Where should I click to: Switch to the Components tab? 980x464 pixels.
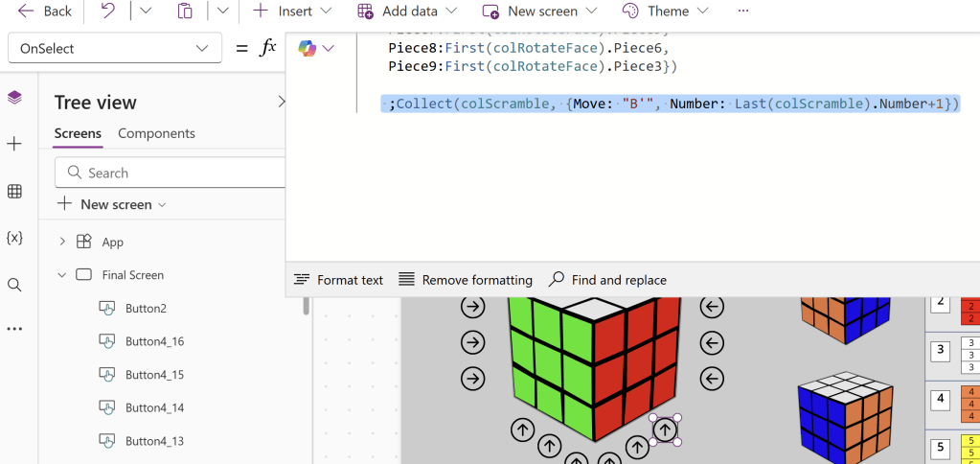click(x=156, y=133)
